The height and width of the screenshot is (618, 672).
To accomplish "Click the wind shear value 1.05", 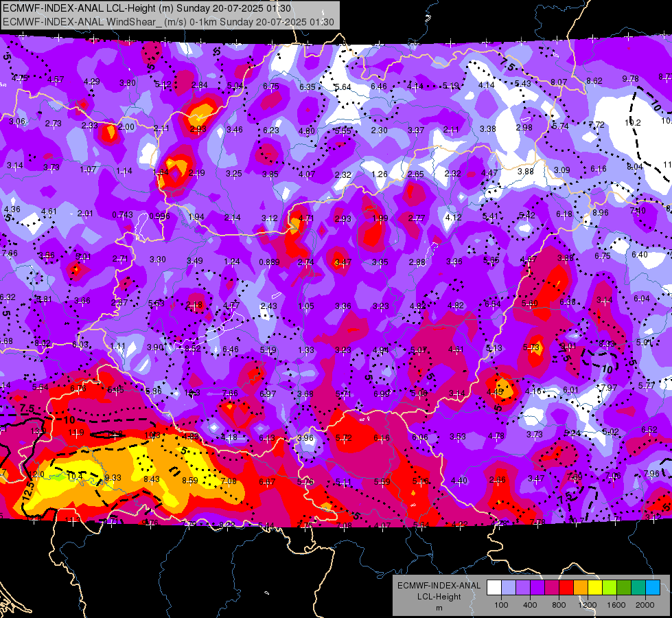I will tap(306, 306).
